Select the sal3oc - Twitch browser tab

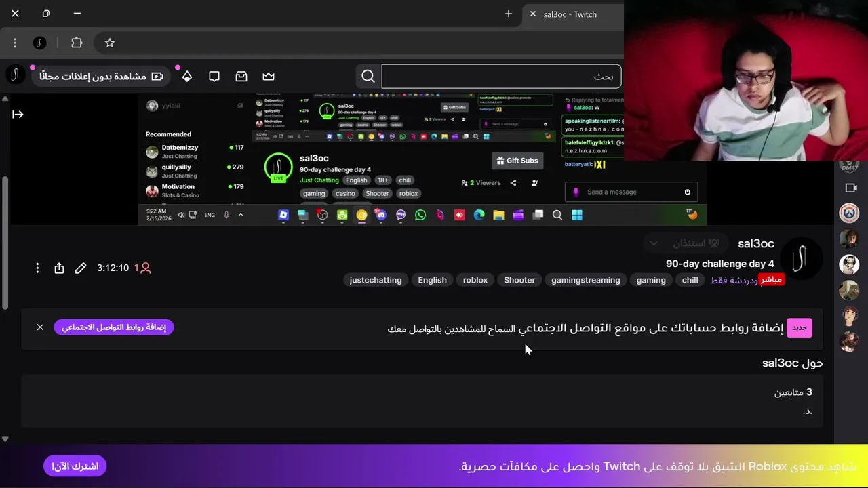pos(573,14)
